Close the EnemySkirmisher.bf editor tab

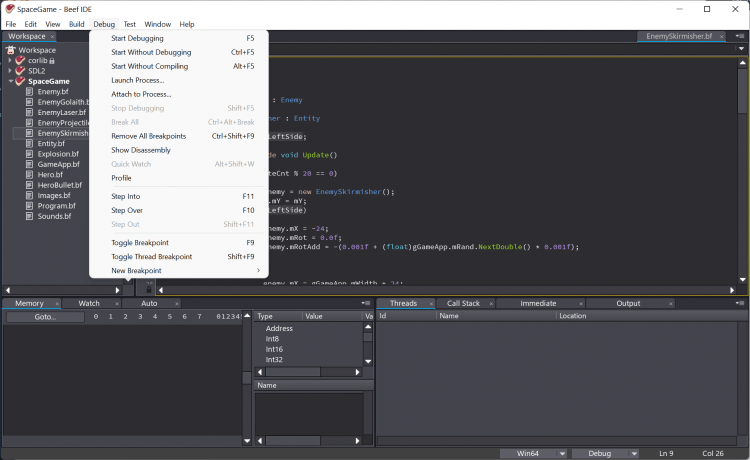tap(721, 36)
